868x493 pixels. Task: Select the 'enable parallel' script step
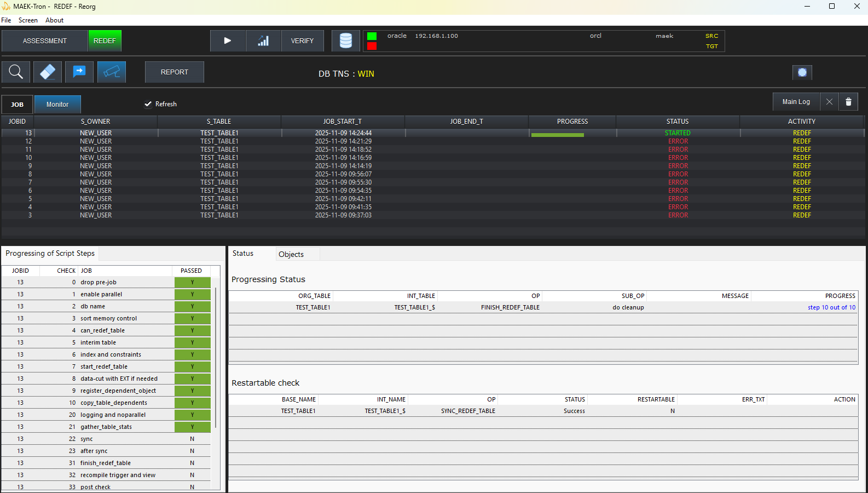point(106,294)
